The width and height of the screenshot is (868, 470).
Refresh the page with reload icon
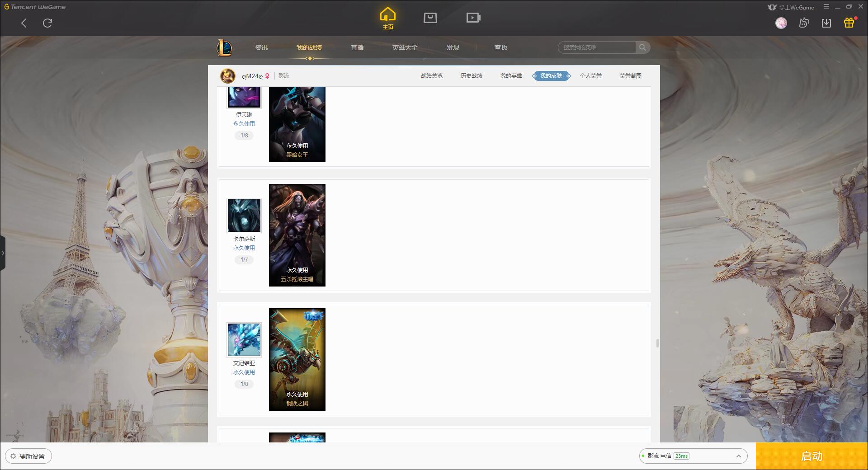point(47,23)
